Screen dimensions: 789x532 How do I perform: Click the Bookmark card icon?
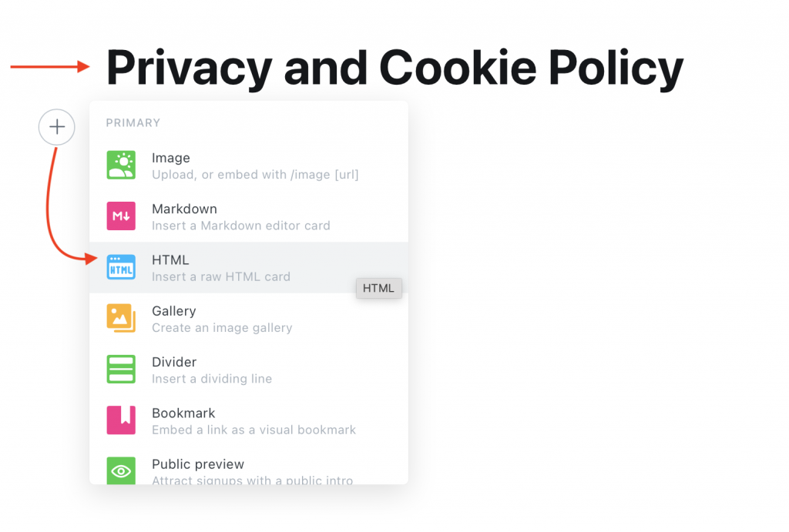[x=120, y=420]
